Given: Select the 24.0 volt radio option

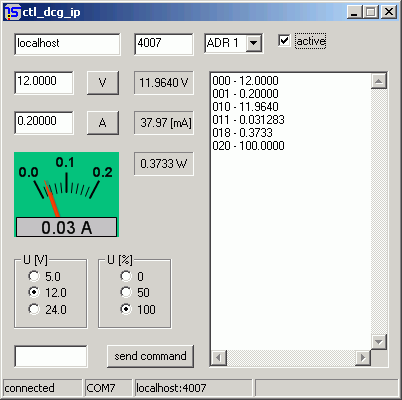Looking at the screenshot, I should [x=34, y=309].
